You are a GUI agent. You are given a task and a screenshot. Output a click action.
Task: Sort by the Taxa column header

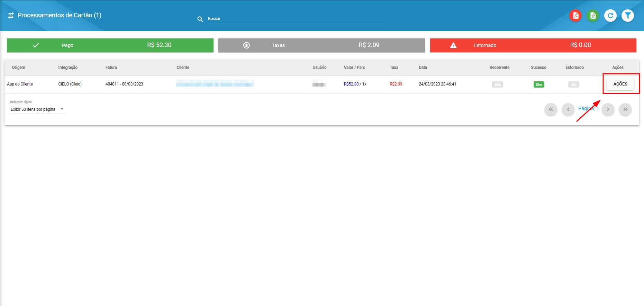[394, 67]
